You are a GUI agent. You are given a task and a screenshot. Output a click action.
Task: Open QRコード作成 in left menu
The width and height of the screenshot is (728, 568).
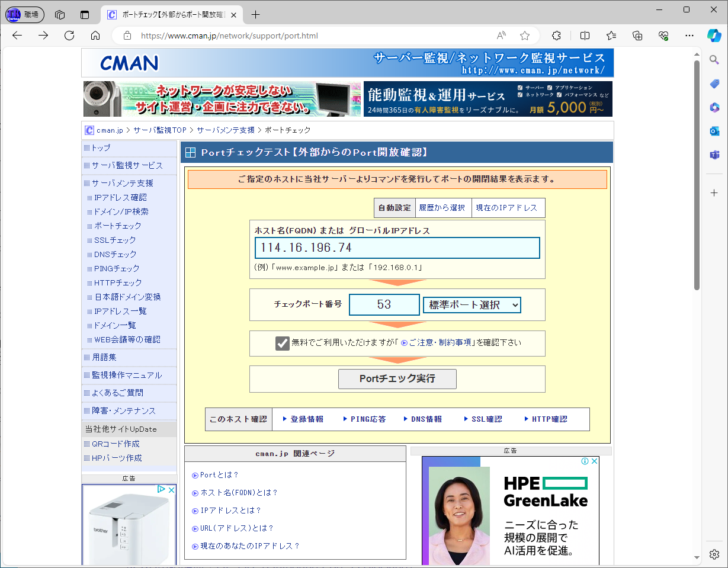(116, 444)
